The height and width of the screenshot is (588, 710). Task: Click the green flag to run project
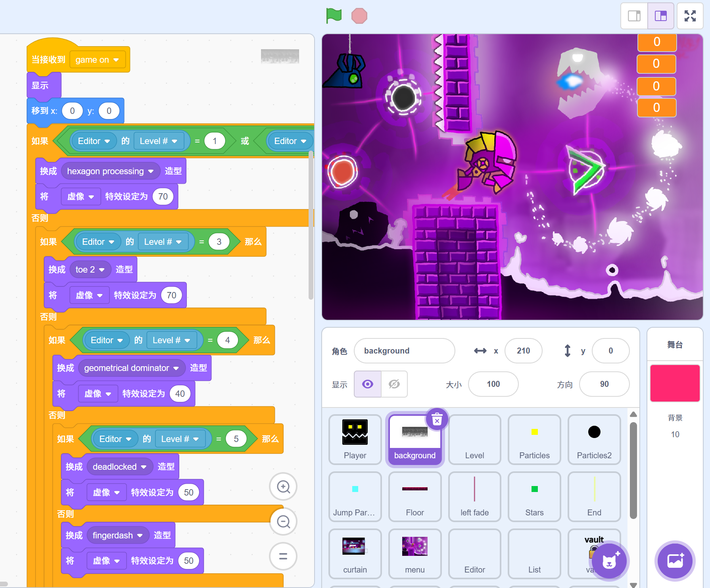pos(334,16)
